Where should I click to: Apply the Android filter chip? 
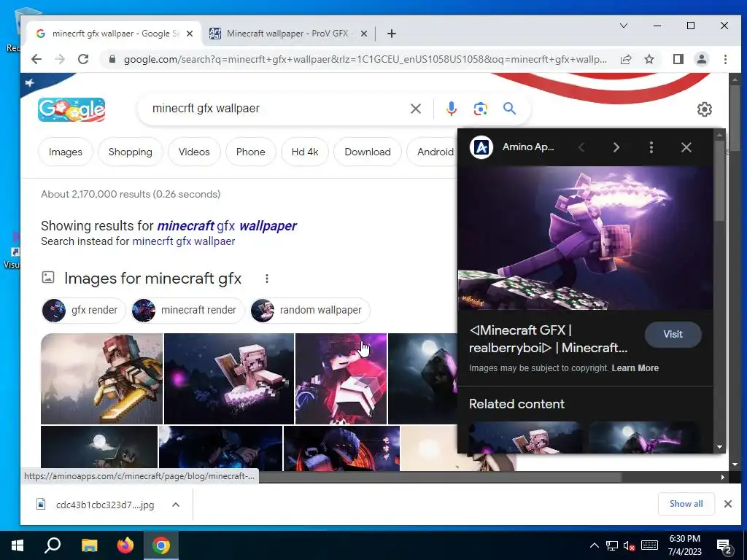(x=433, y=152)
